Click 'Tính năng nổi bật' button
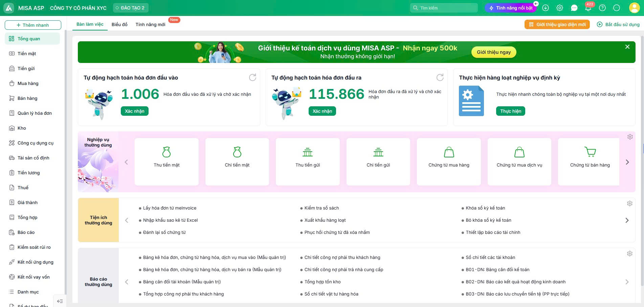Screen dimensions: 644x307 (x=511, y=8)
